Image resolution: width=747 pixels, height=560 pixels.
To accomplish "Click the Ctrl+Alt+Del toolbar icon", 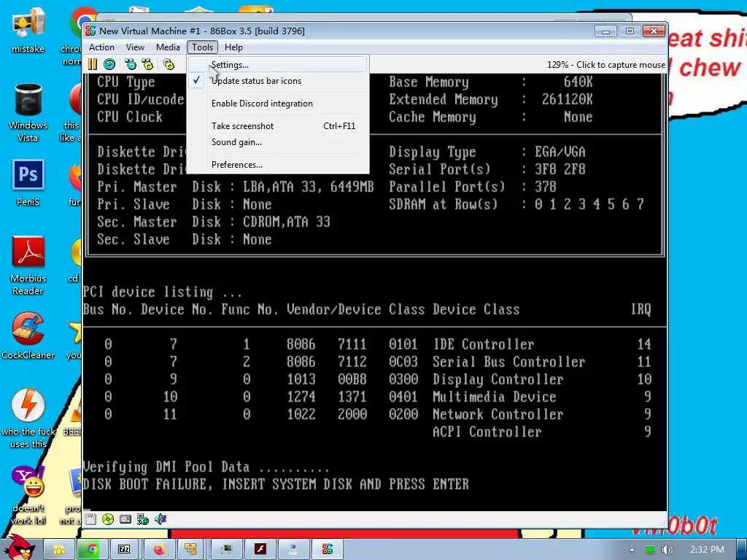I will point(131,64).
